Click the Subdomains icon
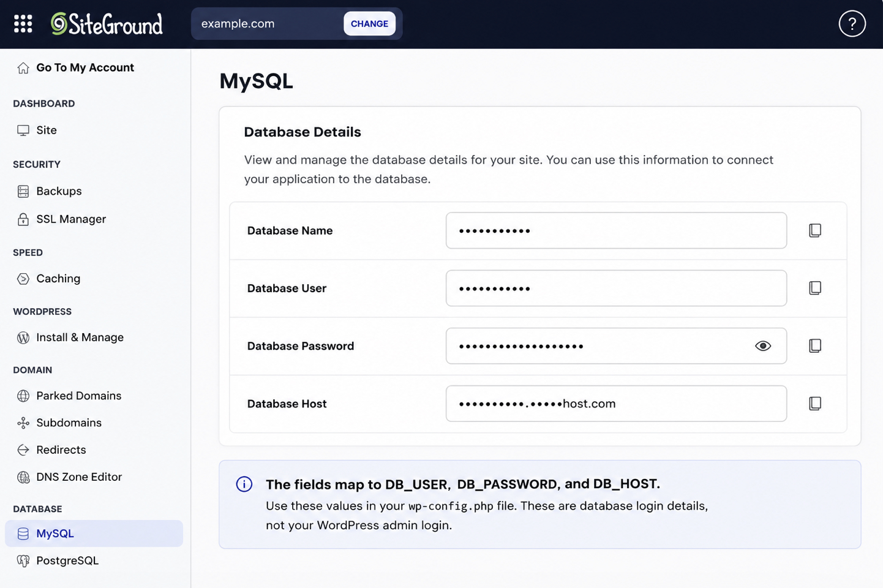Screen dimensions: 883x588 (23, 423)
